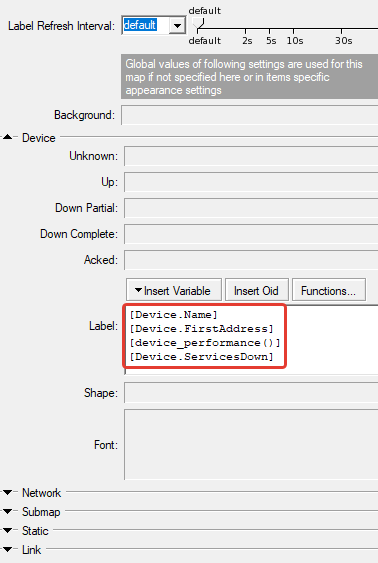The image size is (378, 563).
Task: Collapse the Device section
Action: [x=8, y=137]
